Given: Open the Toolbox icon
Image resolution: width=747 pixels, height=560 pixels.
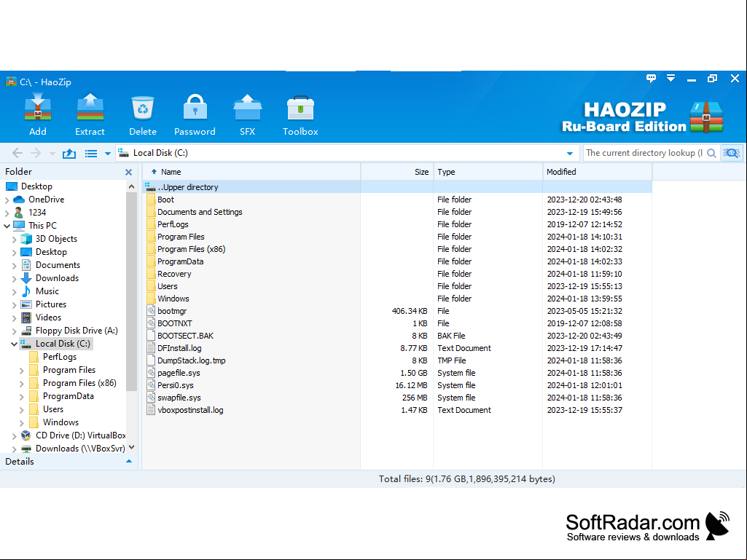Looking at the screenshot, I should click(x=300, y=108).
